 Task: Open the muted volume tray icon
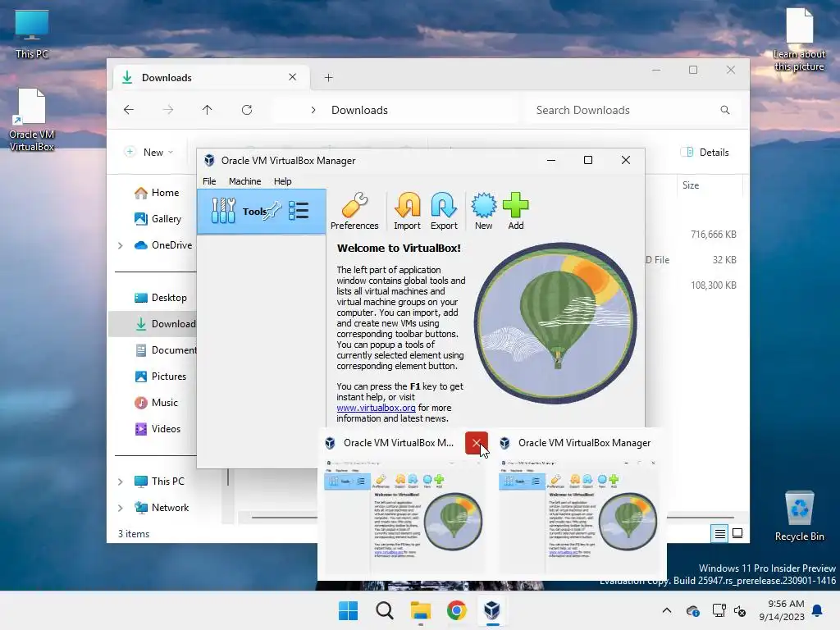(741, 610)
